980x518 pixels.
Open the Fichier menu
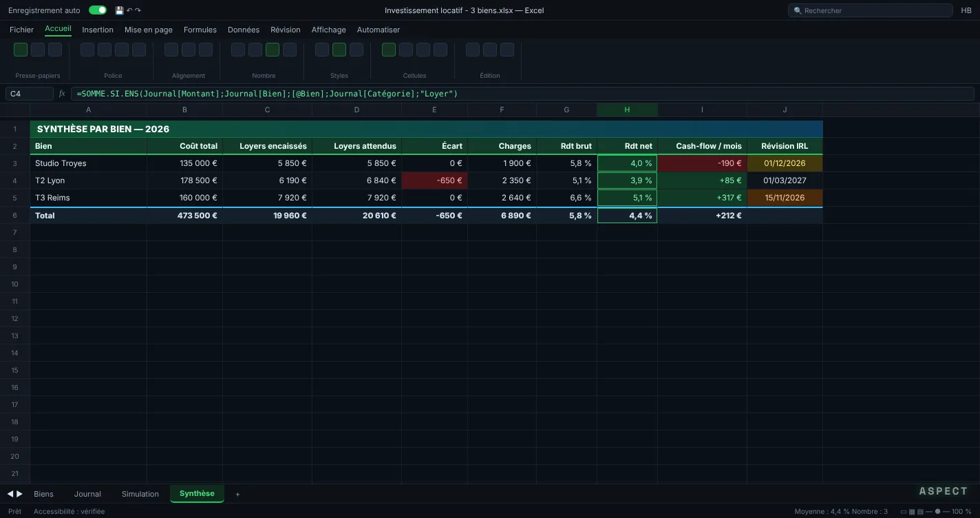click(x=21, y=30)
